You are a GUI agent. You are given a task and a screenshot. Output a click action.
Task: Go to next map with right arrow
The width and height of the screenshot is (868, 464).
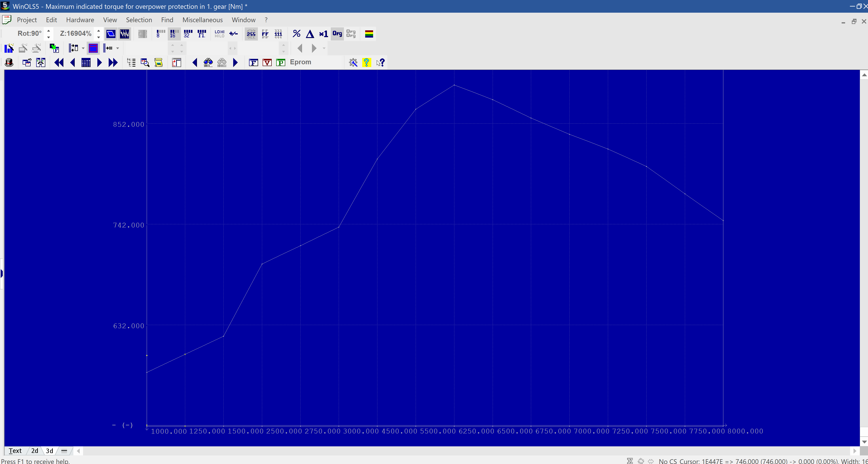[99, 62]
